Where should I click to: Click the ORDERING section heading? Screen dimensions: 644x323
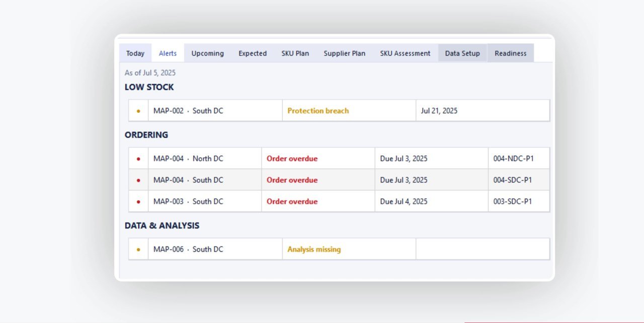point(146,135)
